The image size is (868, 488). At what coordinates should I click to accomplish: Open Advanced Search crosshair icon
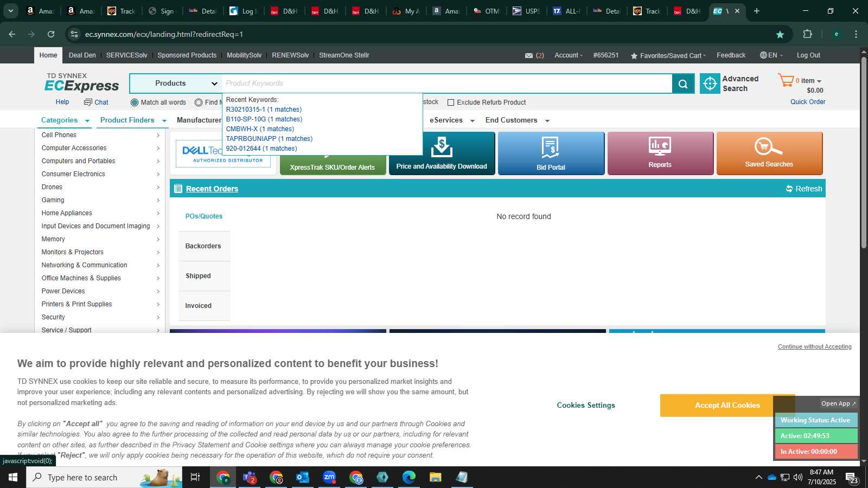(710, 84)
